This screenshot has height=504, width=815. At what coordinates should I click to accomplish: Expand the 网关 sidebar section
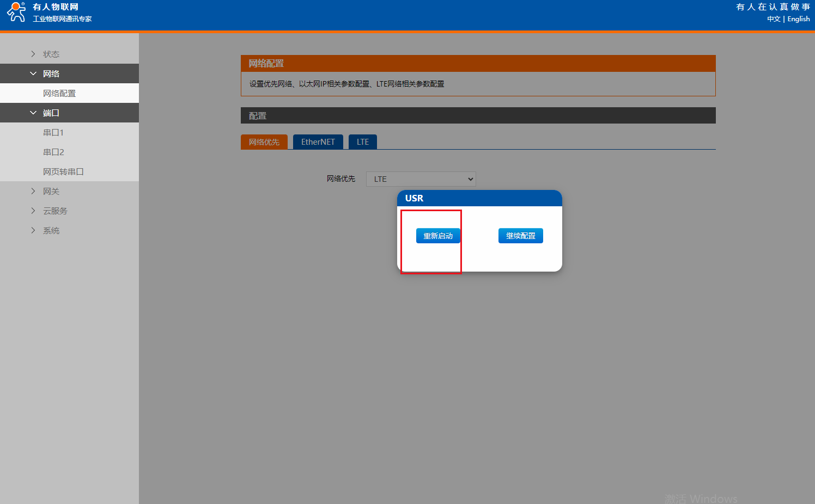(x=51, y=191)
